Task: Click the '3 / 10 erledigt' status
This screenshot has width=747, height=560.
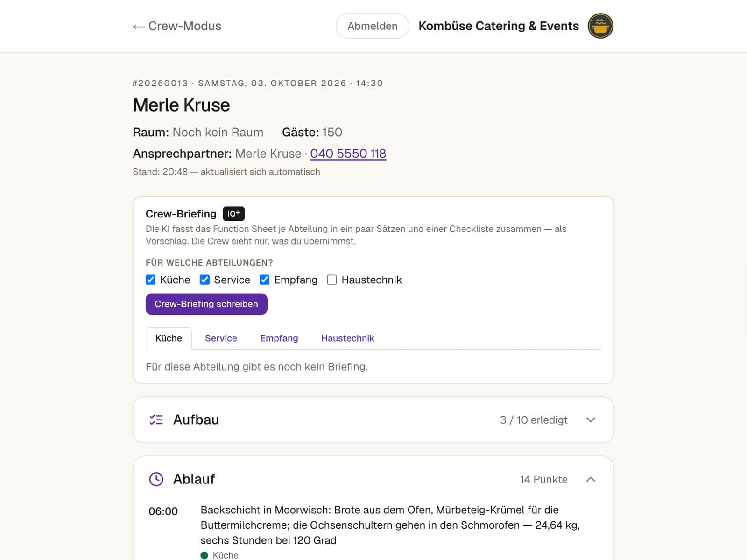Action: [534, 420]
